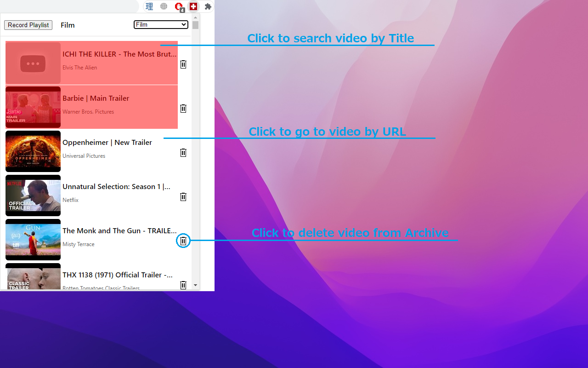
Task: Click channel name Universal Pictures
Action: (x=84, y=156)
